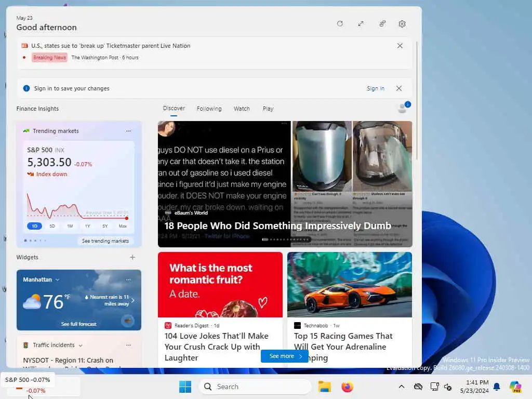
Task: Open weather widget more options
Action: point(128,280)
